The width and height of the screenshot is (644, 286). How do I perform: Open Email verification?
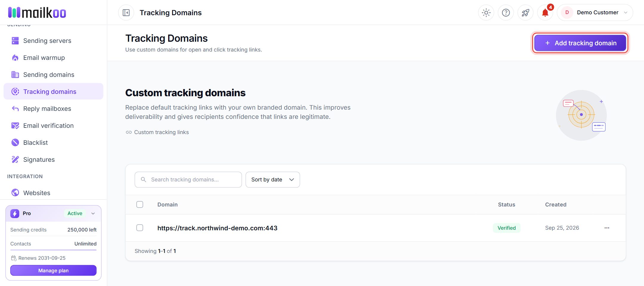coord(53,126)
